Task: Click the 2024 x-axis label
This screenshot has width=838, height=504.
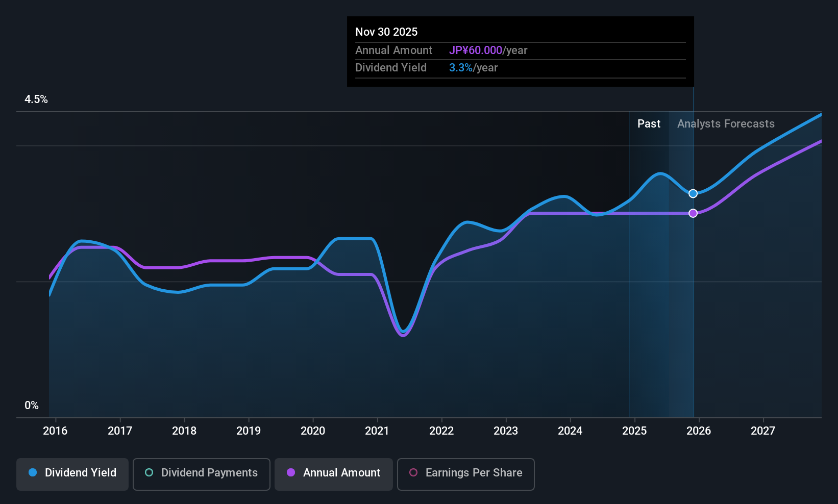Action: pos(570,431)
